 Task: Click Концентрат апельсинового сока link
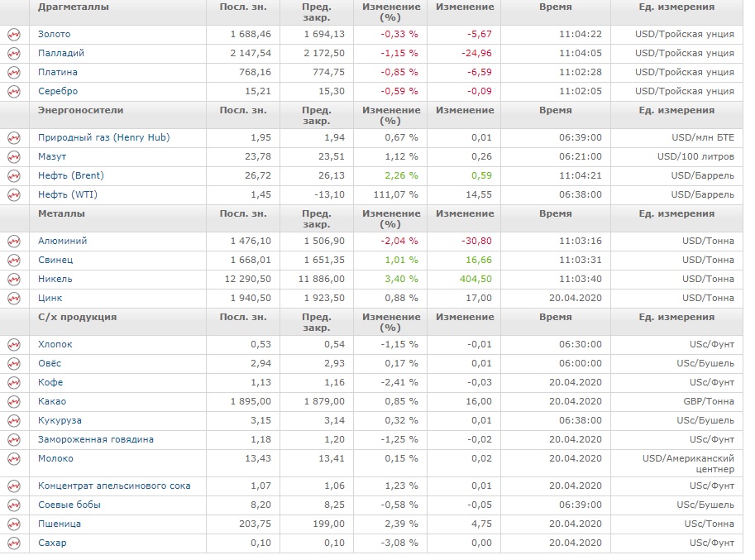pos(114,486)
